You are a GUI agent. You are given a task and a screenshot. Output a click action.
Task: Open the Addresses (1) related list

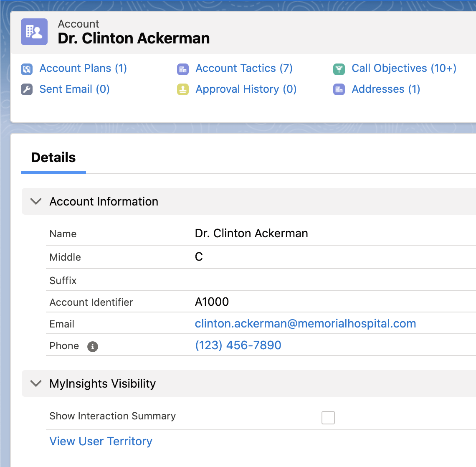coord(386,89)
